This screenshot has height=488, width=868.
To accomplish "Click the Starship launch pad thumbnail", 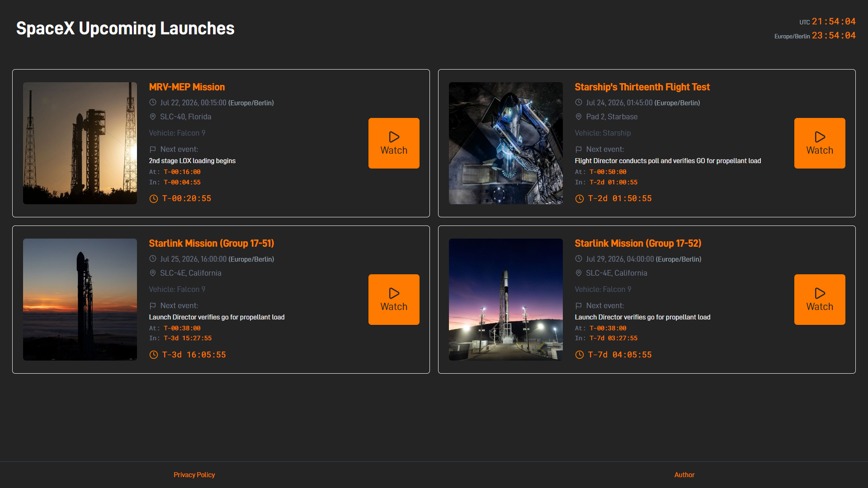I will (506, 143).
